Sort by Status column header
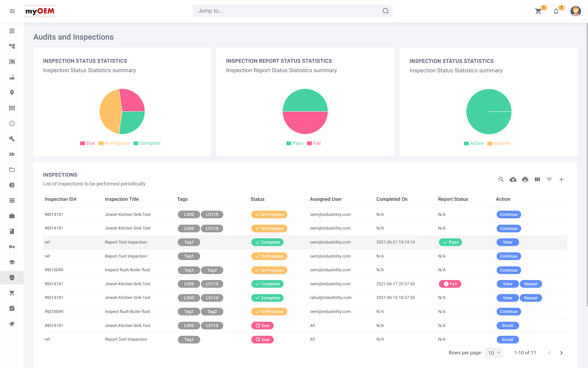 point(258,199)
